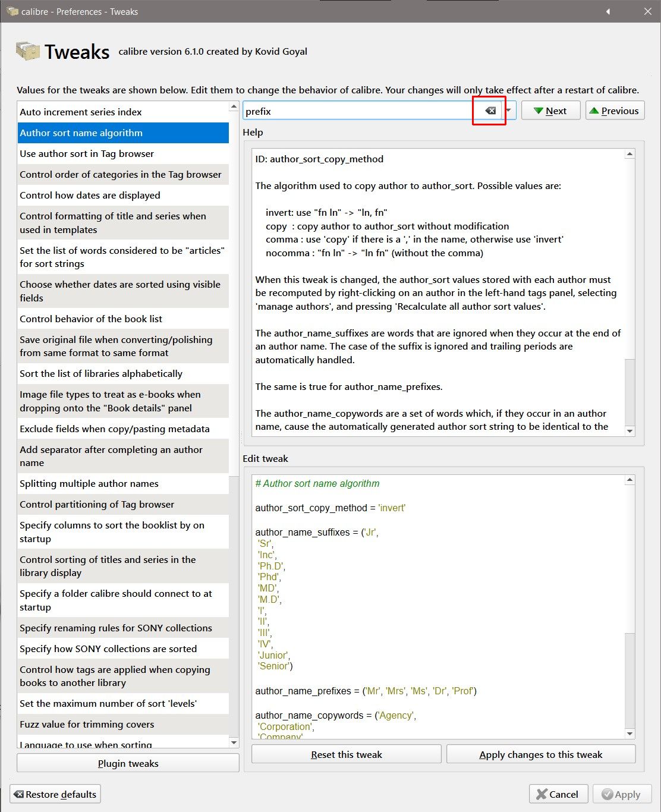Click the '# Author sort name algorithm' comment
Screen dimensions: 661x812
(x=317, y=483)
